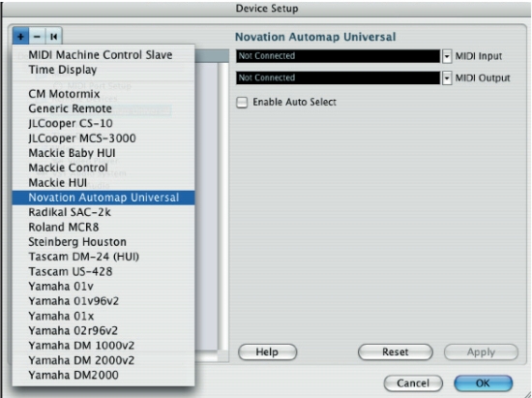Choose Time Display menu item
The width and height of the screenshot is (532, 398).
(x=103, y=70)
